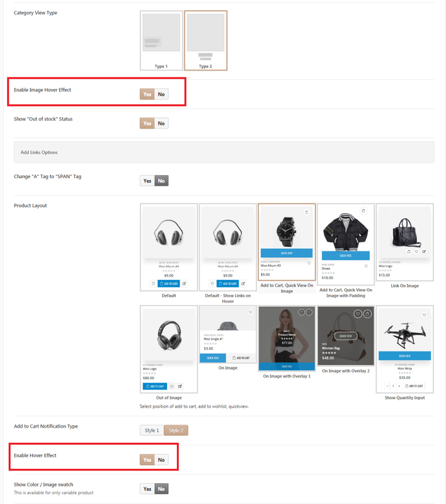Set Enable Image Hover Effect to No
This screenshot has height=504, width=446.
pos(161,94)
